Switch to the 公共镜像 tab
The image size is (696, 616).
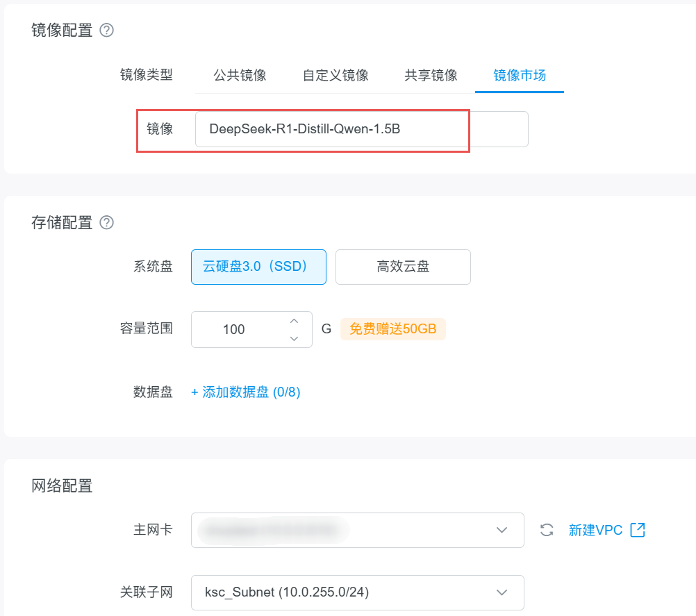point(240,75)
